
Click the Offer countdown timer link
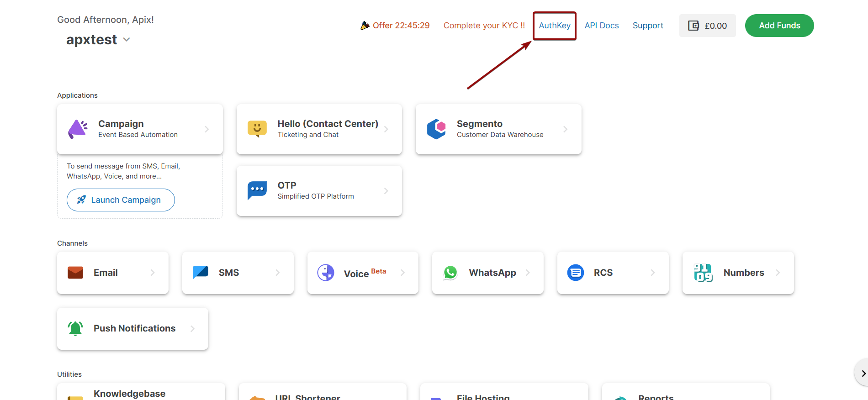coord(401,26)
